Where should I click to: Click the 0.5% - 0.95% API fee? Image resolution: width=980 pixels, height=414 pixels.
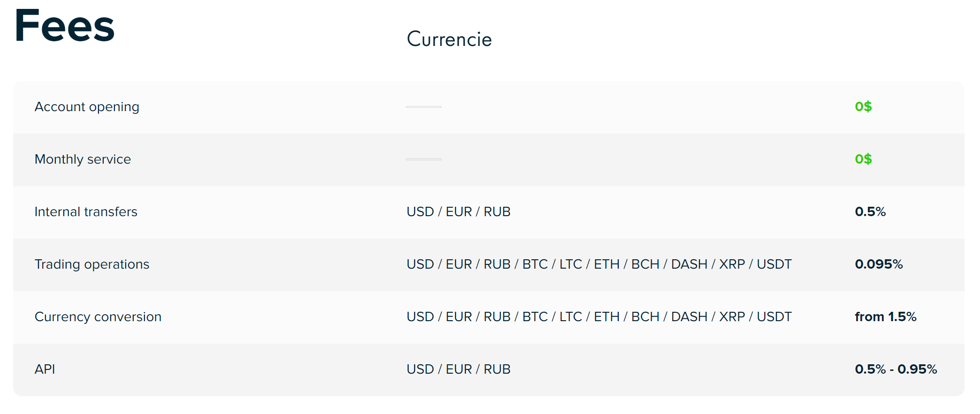896,369
